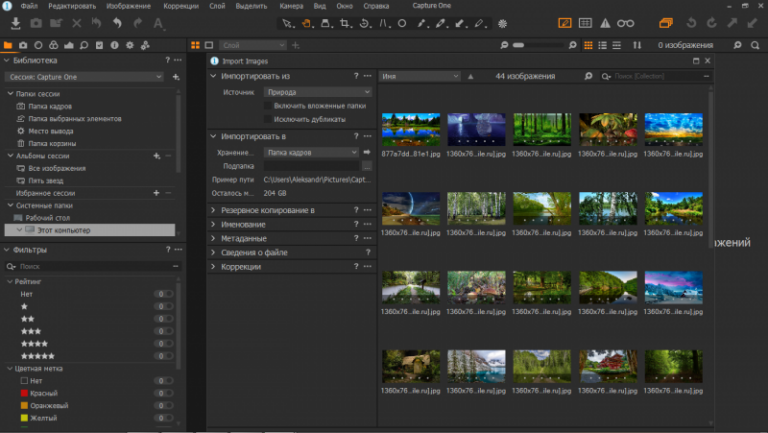768x433 pixels.
Task: Select the first thumbnail 877a7dd..81e1.jpg
Action: tap(410, 129)
